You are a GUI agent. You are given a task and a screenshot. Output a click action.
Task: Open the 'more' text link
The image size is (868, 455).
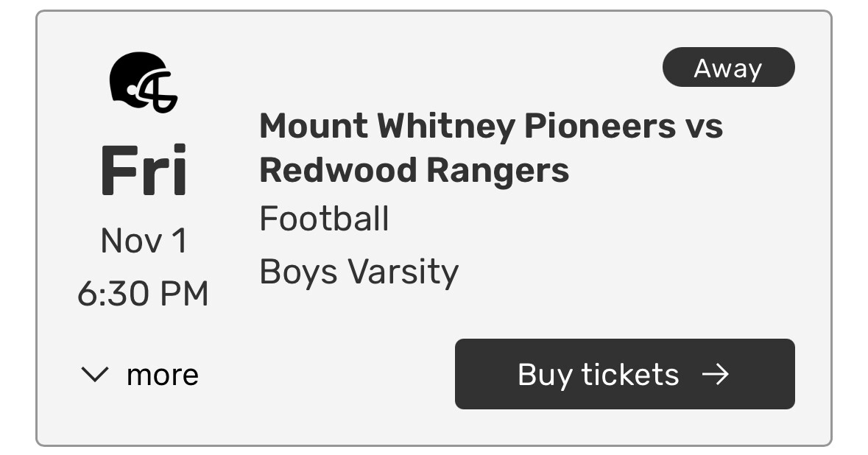click(162, 375)
